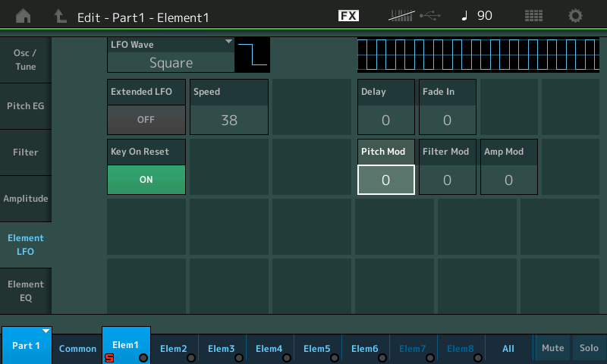The height and width of the screenshot is (364, 607).
Task: Select the Speed value field
Action: pyautogui.click(x=228, y=120)
